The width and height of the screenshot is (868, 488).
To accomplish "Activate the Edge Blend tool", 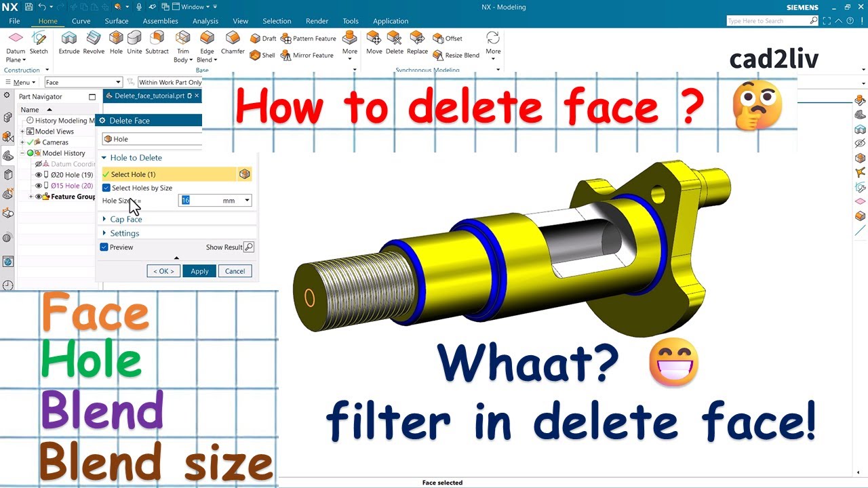I will click(207, 46).
